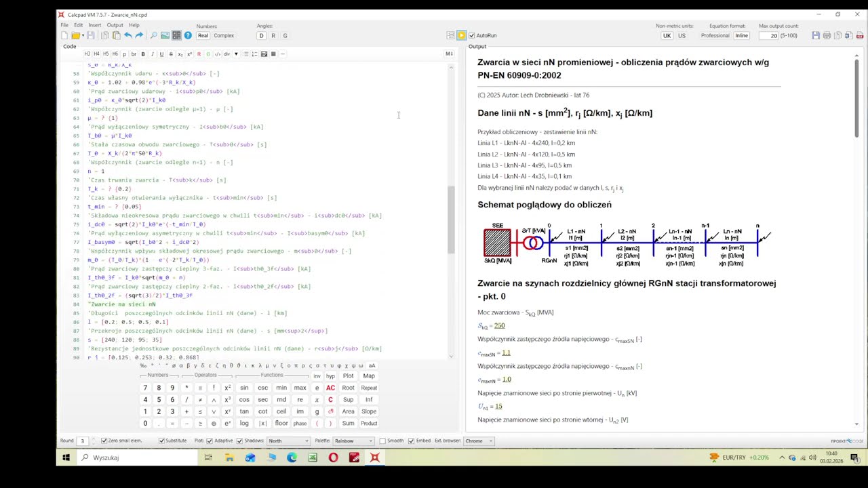Undo the last edit with the blue arrow
868x488 pixels.
tap(128, 35)
